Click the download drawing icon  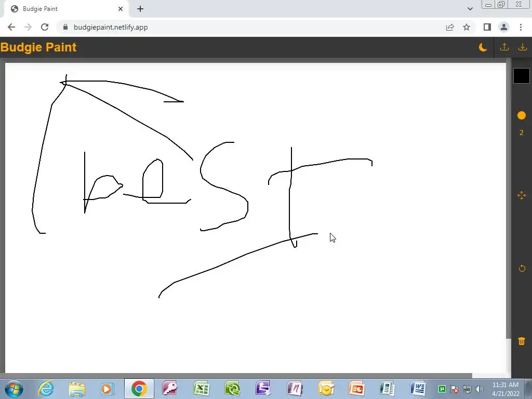coord(523,47)
